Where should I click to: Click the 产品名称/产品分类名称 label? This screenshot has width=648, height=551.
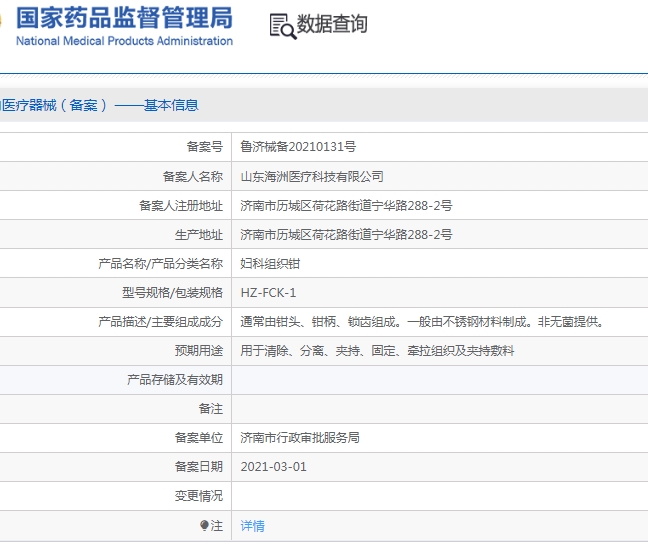(160, 263)
